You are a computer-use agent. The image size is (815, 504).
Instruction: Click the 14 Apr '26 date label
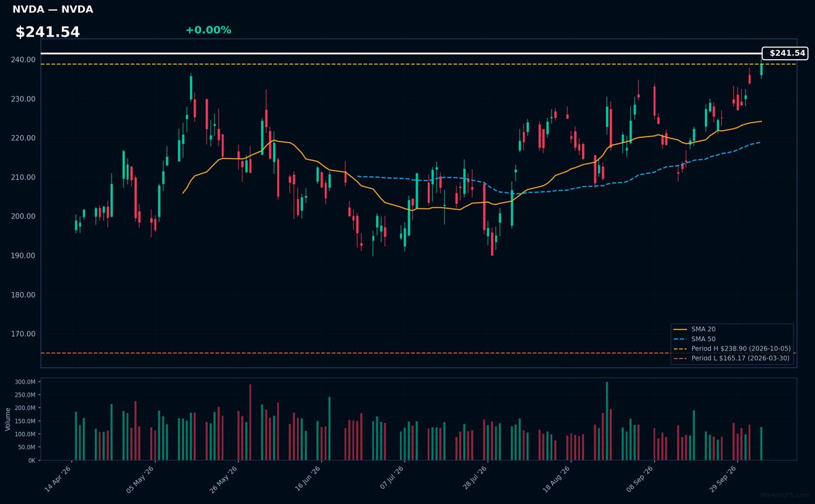58,480
